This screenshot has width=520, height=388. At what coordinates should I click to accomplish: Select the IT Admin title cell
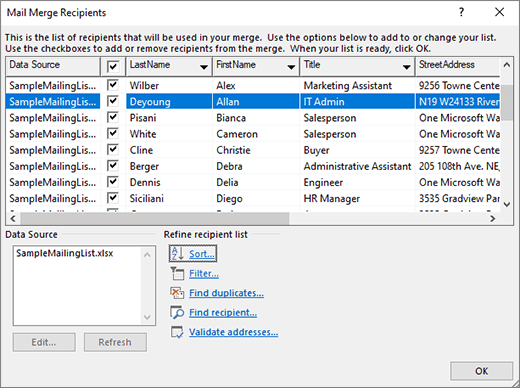(x=357, y=101)
